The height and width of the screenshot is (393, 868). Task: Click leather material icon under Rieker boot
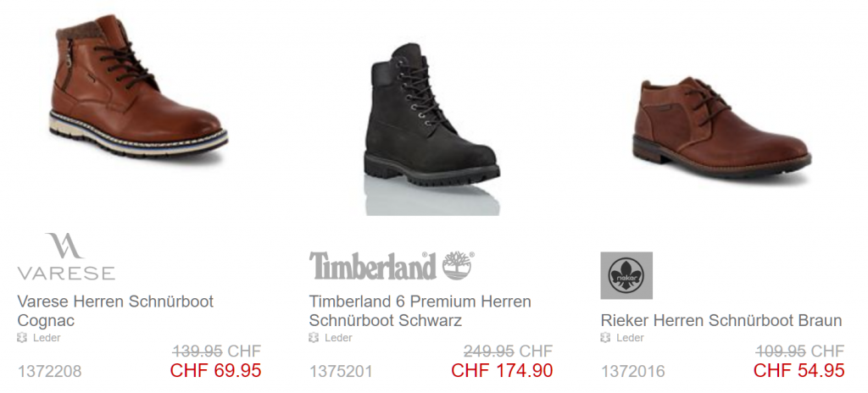click(605, 338)
